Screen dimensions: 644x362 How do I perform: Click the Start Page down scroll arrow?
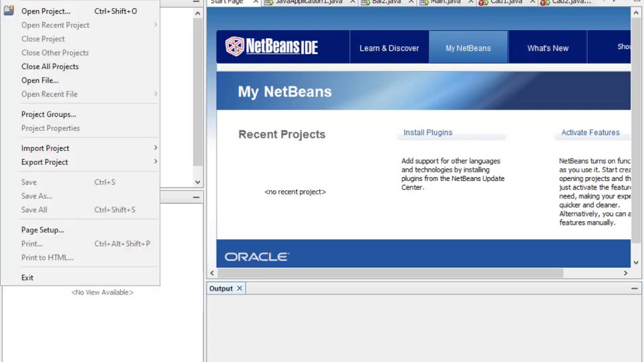[x=636, y=262]
